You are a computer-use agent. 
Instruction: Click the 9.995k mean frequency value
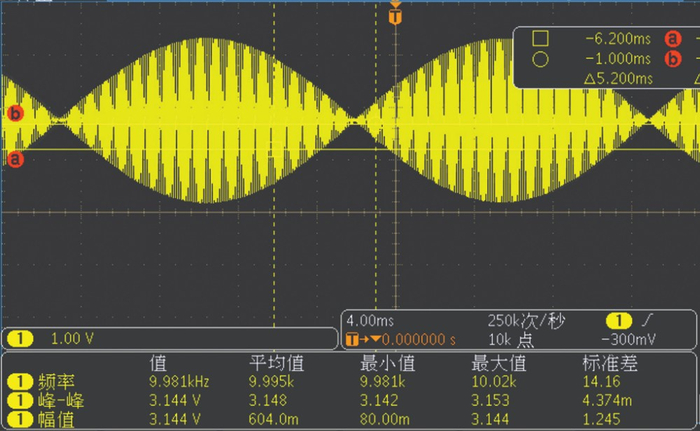tap(271, 382)
